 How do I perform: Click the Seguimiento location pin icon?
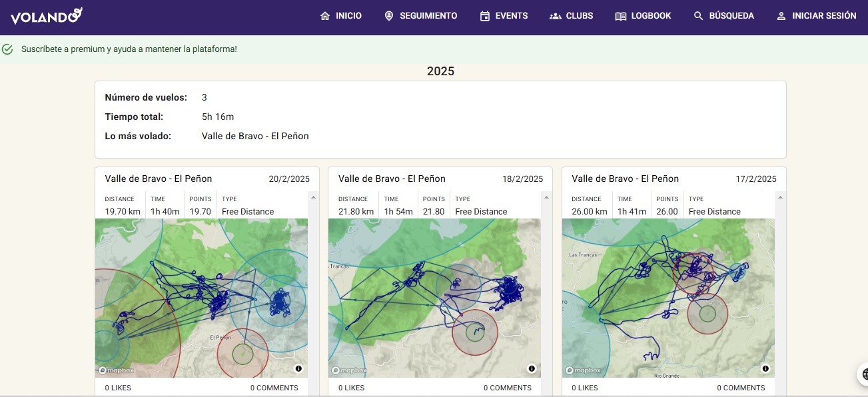point(389,16)
